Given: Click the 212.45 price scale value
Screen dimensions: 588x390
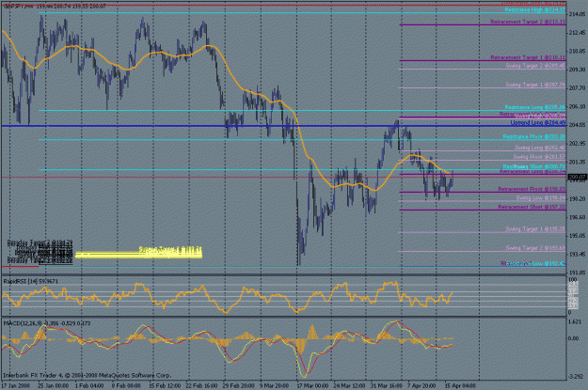Looking at the screenshot, I should (577, 33).
